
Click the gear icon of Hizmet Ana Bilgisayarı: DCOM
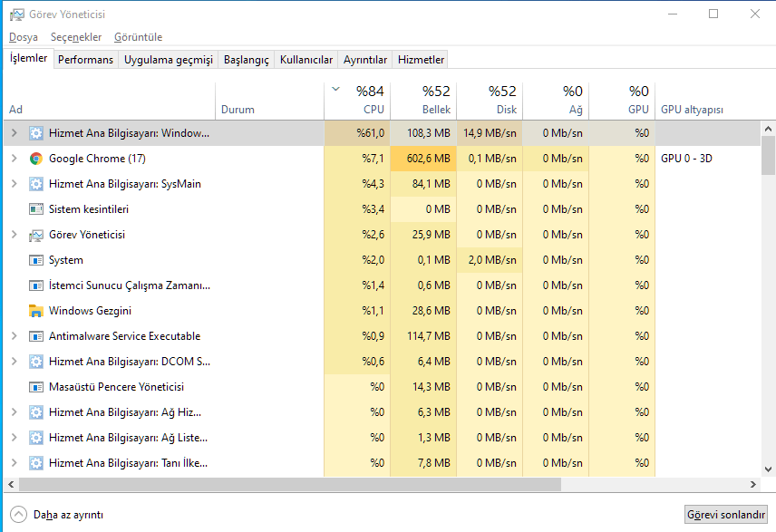pyautogui.click(x=35, y=362)
